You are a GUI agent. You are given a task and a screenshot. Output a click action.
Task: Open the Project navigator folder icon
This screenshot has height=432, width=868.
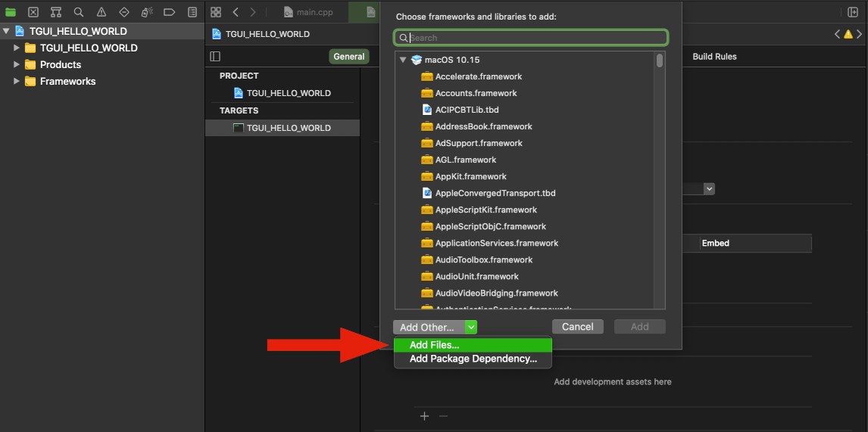pyautogui.click(x=11, y=11)
